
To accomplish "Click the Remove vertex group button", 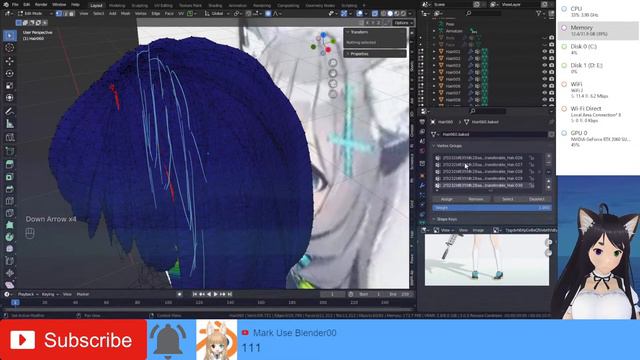I will point(476,199).
